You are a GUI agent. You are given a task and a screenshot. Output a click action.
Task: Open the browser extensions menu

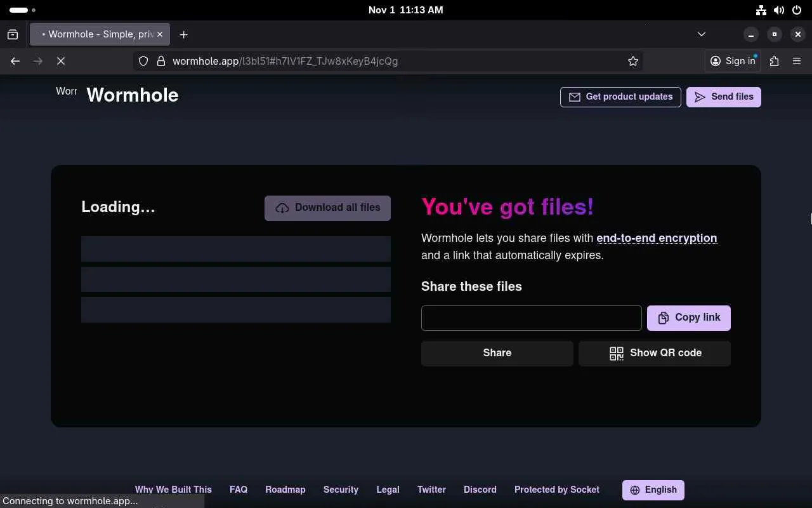(774, 61)
